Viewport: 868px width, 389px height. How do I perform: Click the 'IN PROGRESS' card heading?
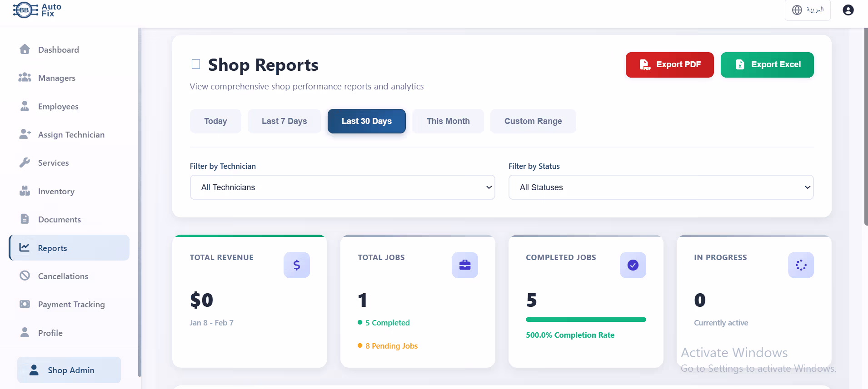(720, 257)
